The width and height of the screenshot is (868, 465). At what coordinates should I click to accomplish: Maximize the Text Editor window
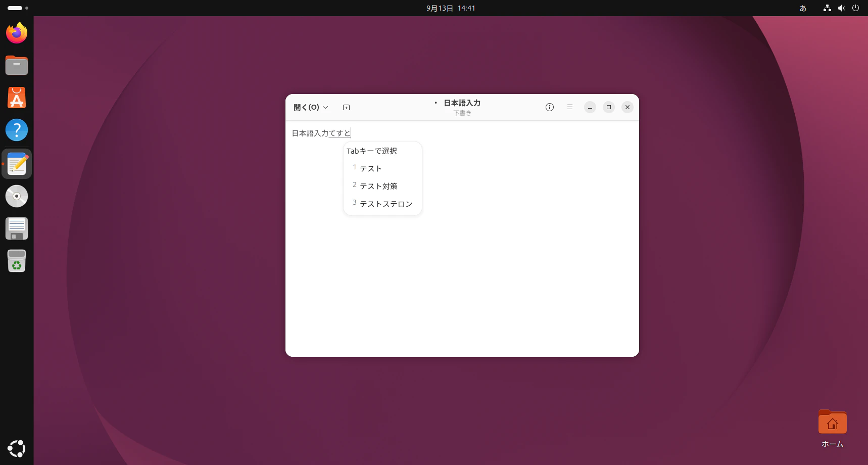pos(609,107)
